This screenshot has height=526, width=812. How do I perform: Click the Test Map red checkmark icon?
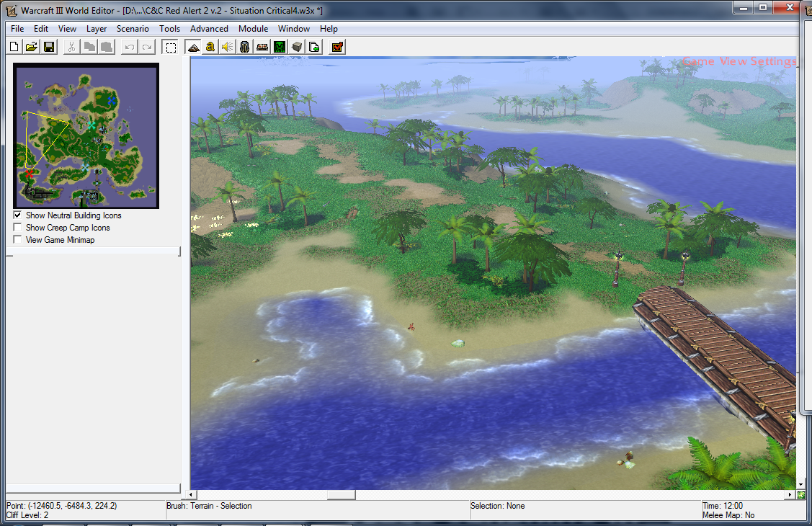coord(337,47)
